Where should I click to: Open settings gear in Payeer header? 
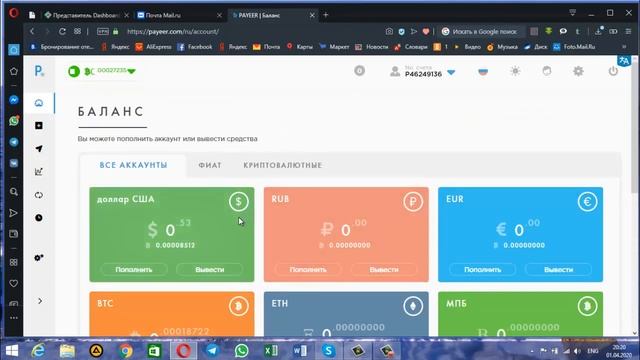click(578, 71)
